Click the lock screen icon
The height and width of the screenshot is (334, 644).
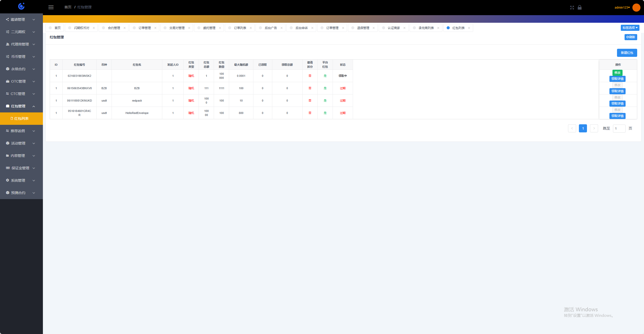580,7
